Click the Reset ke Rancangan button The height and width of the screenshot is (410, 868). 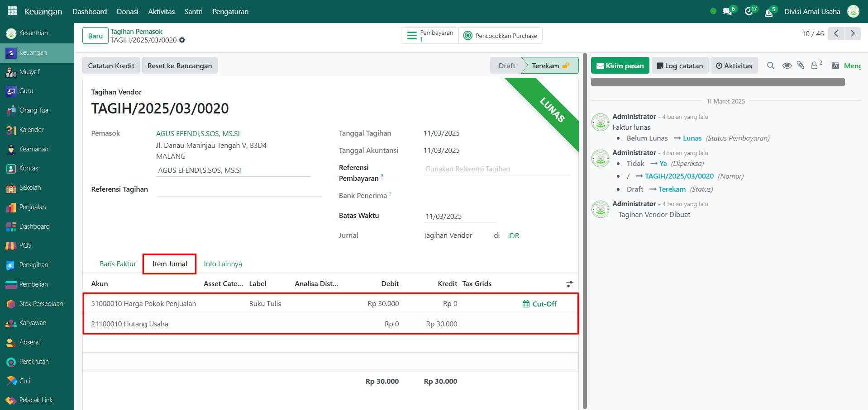180,66
